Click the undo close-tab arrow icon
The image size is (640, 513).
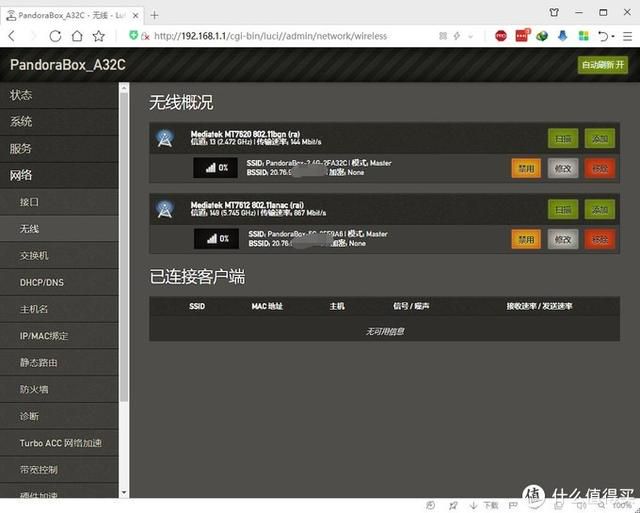(603, 36)
